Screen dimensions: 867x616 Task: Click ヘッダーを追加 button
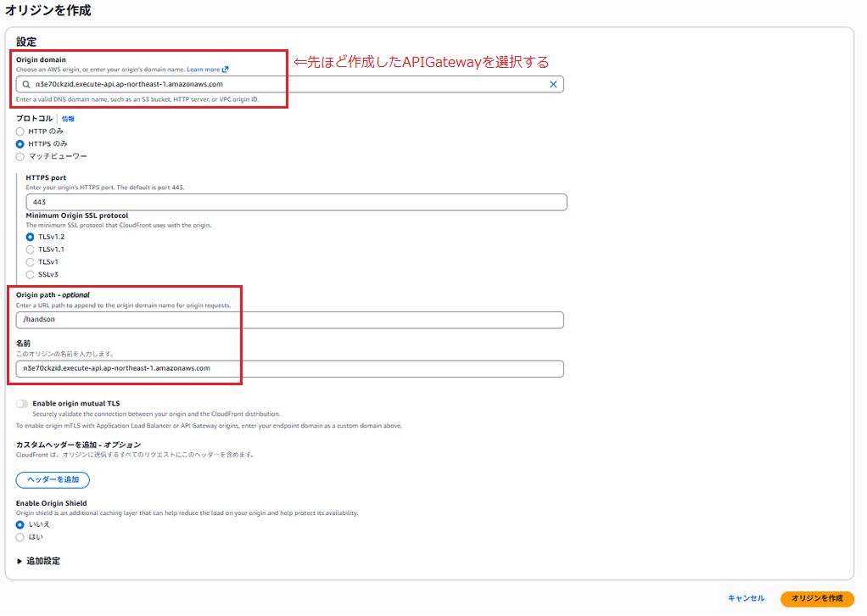tap(53, 480)
